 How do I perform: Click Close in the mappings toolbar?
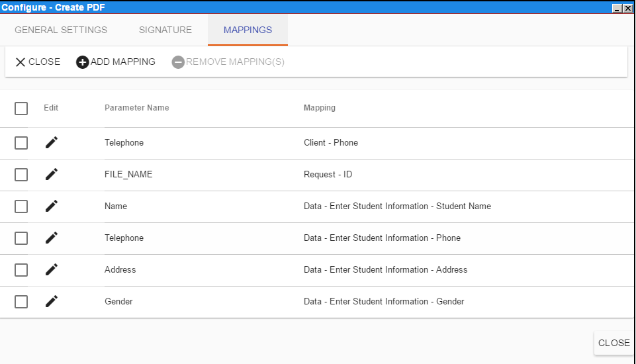(38, 62)
